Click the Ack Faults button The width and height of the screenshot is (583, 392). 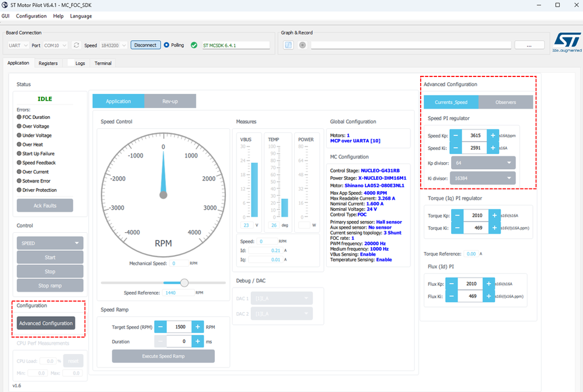pos(44,205)
